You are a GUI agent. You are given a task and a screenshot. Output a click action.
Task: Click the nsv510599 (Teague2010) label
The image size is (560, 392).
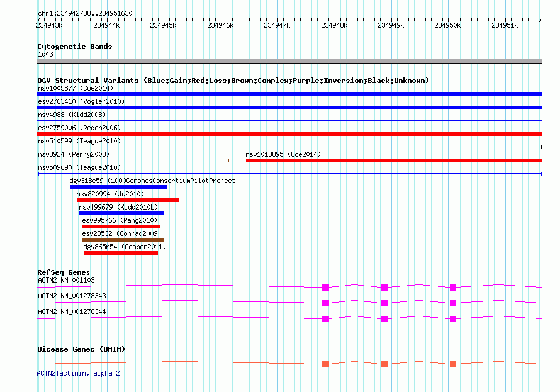79,141
